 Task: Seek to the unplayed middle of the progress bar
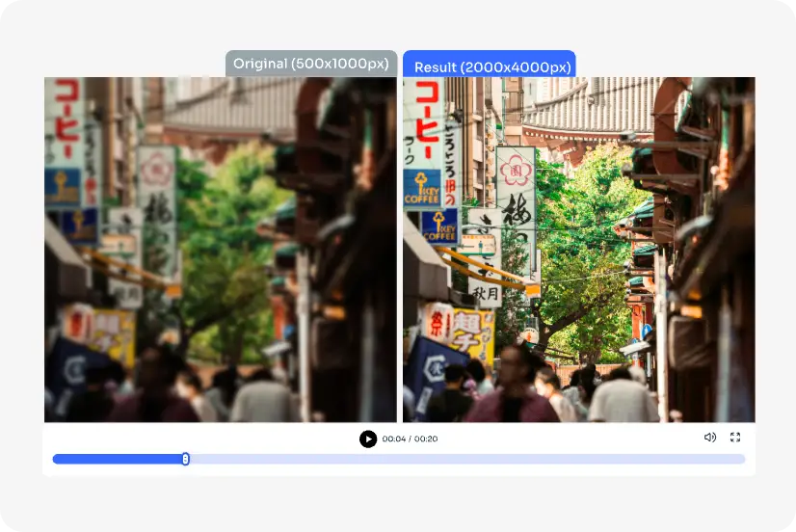463,459
